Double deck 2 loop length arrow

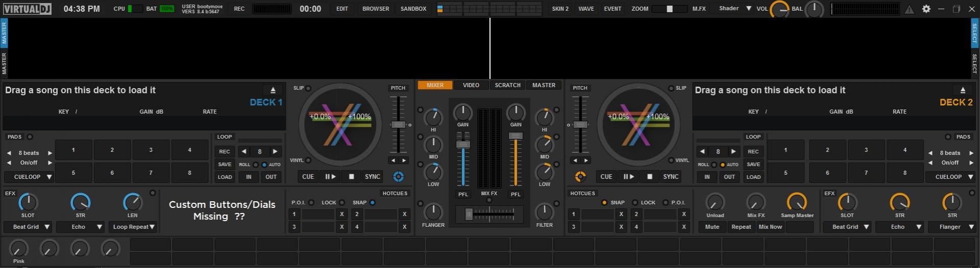pyautogui.click(x=733, y=151)
